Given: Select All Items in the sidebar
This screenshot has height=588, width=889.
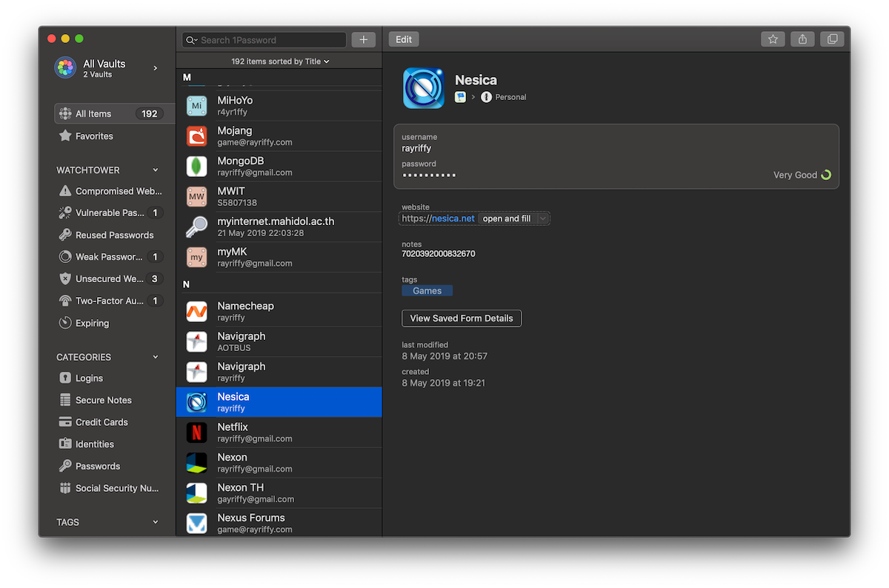Looking at the screenshot, I should [114, 113].
